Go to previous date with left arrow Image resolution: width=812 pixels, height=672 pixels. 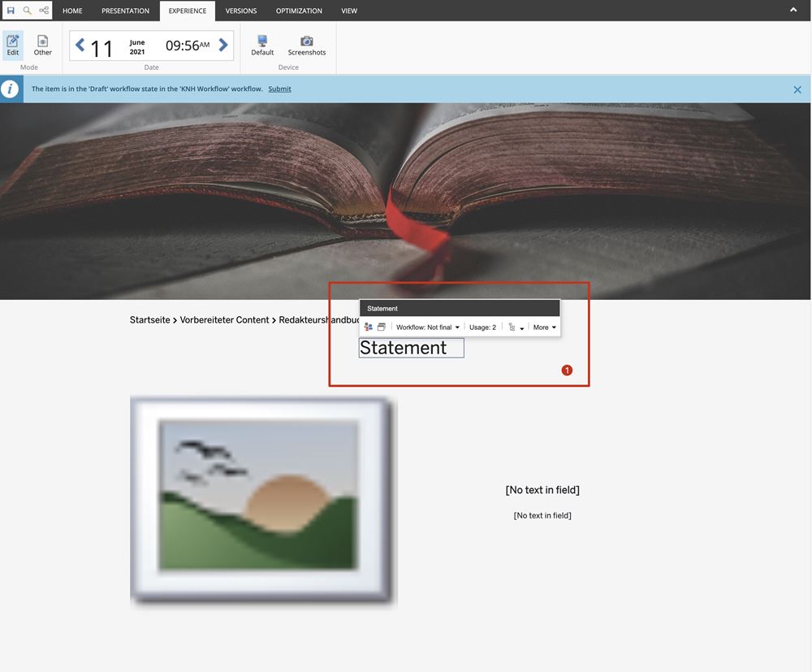point(80,46)
